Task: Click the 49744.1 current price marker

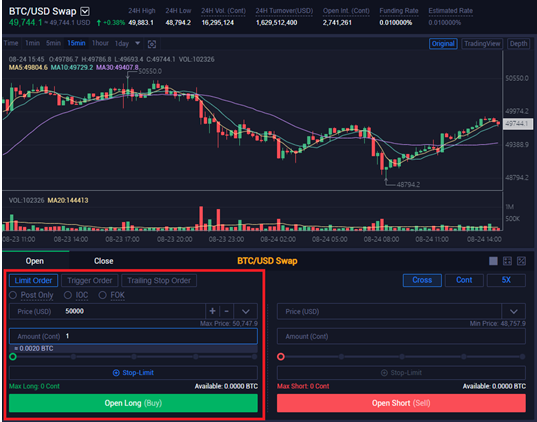Action: [517, 124]
